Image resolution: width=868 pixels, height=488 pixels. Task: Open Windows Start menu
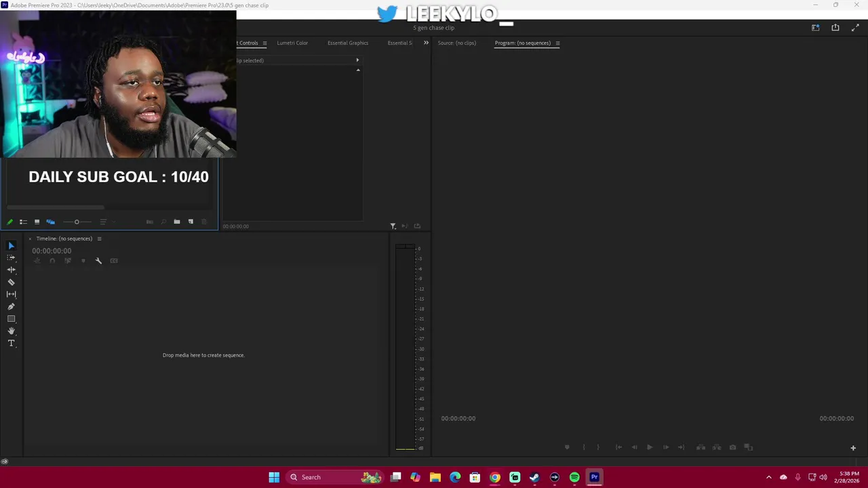click(274, 477)
